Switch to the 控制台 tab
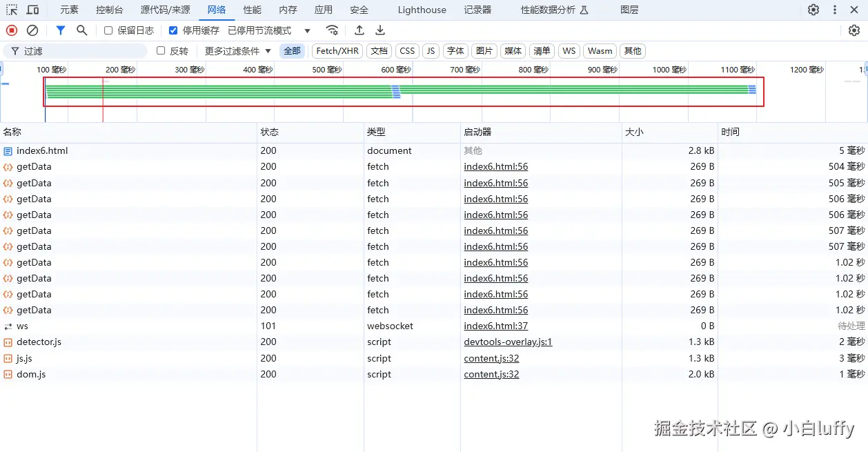Image resolution: width=868 pixels, height=452 pixels. tap(110, 10)
